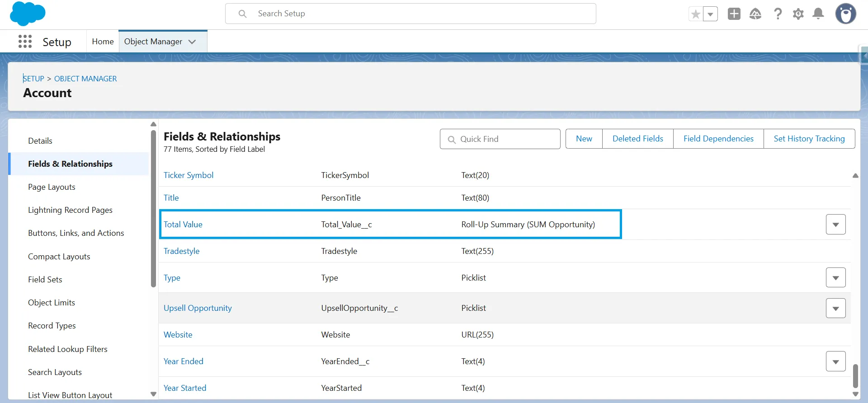868x403 pixels.
Task: Open the Type row action dropdown
Action: 835,278
